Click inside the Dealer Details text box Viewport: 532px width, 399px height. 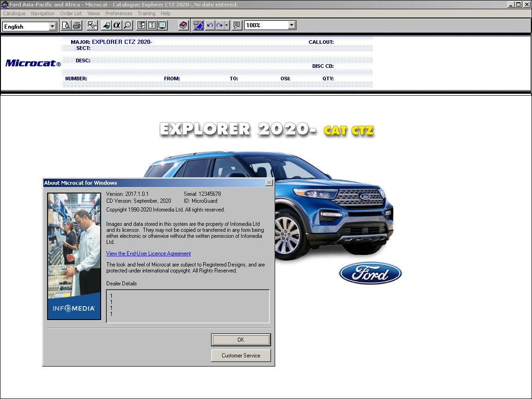point(187,306)
